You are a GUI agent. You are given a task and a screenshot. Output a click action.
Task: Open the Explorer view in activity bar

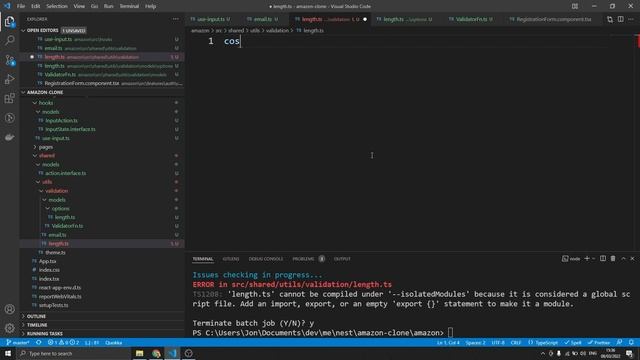pyautogui.click(x=9, y=21)
